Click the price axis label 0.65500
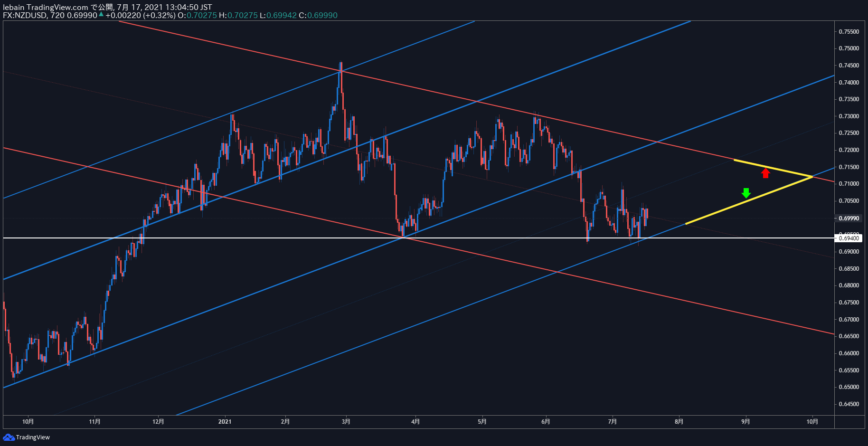The height and width of the screenshot is (446, 868). coord(849,370)
